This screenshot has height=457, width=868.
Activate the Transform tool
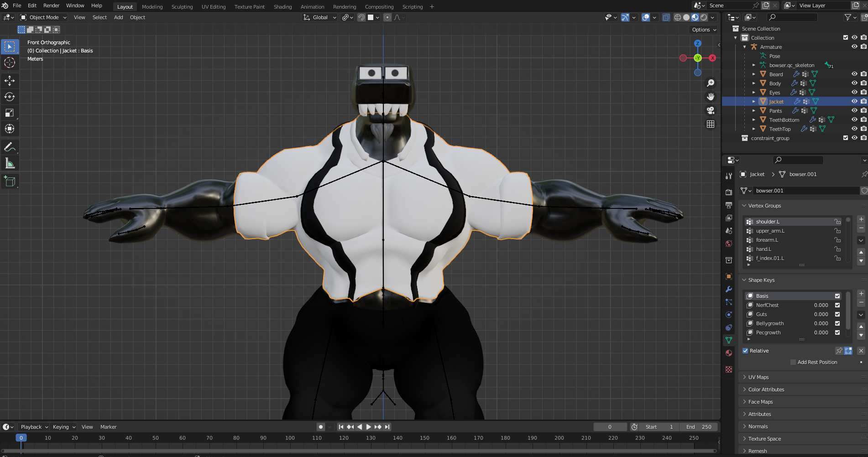[x=10, y=129]
